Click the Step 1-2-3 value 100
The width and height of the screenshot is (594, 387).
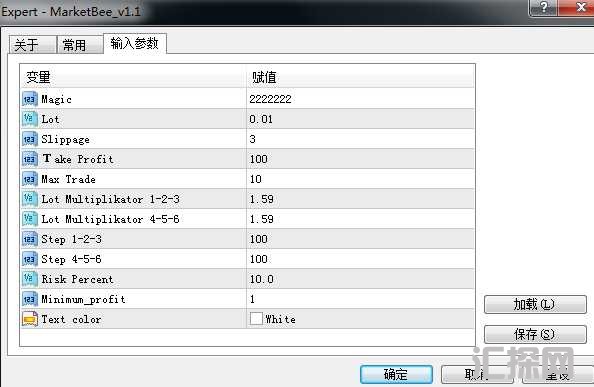[x=259, y=239]
